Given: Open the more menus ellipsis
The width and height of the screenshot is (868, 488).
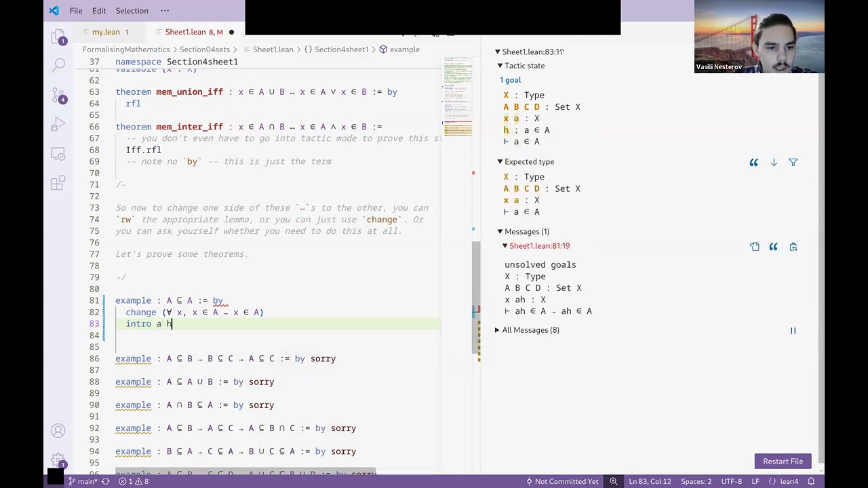Looking at the screenshot, I should (165, 11).
